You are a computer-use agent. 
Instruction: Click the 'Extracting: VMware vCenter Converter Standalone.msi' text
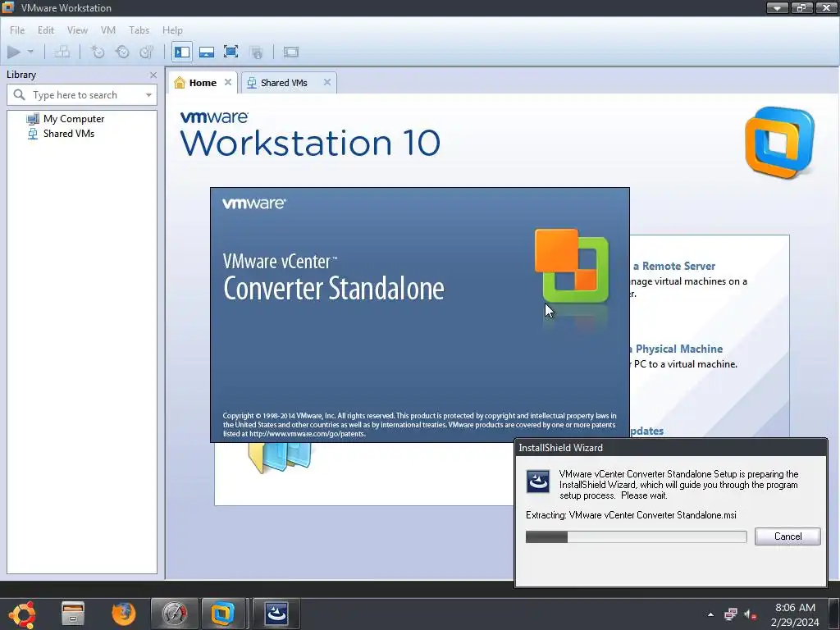(631, 515)
